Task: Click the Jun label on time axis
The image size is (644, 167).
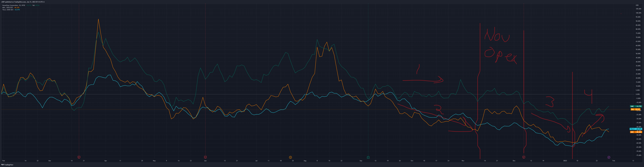Action: click(x=205, y=161)
